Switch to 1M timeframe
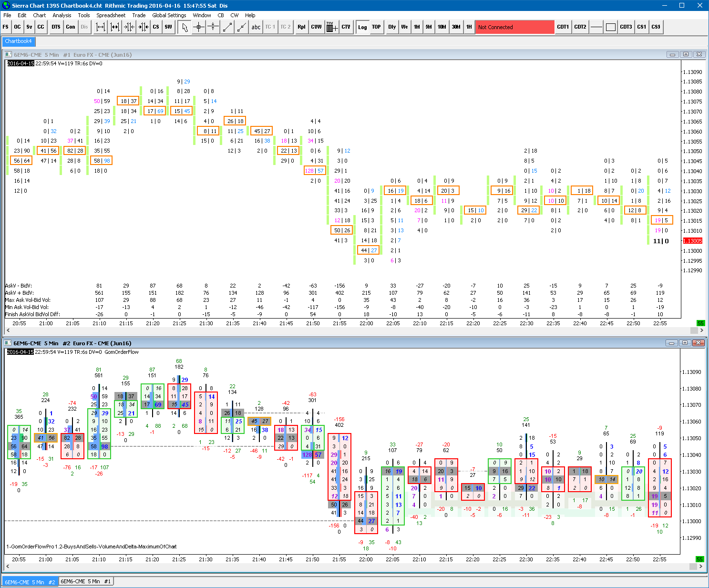Viewport: 709px width, 588px height. click(x=417, y=27)
